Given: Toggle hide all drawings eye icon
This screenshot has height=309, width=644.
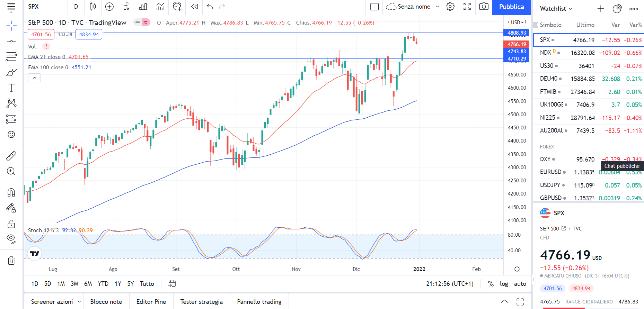Looking at the screenshot, I should (x=11, y=239).
